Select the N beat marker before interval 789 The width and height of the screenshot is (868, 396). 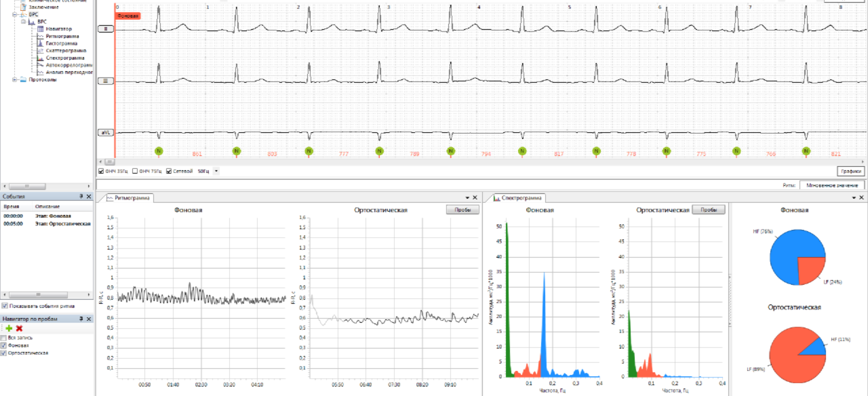379,151
